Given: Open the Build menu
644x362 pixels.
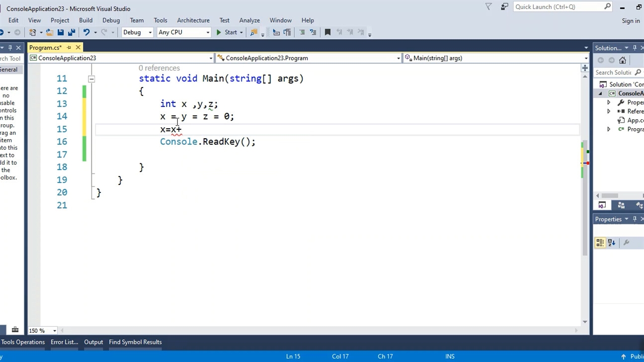Looking at the screenshot, I should click(x=86, y=20).
